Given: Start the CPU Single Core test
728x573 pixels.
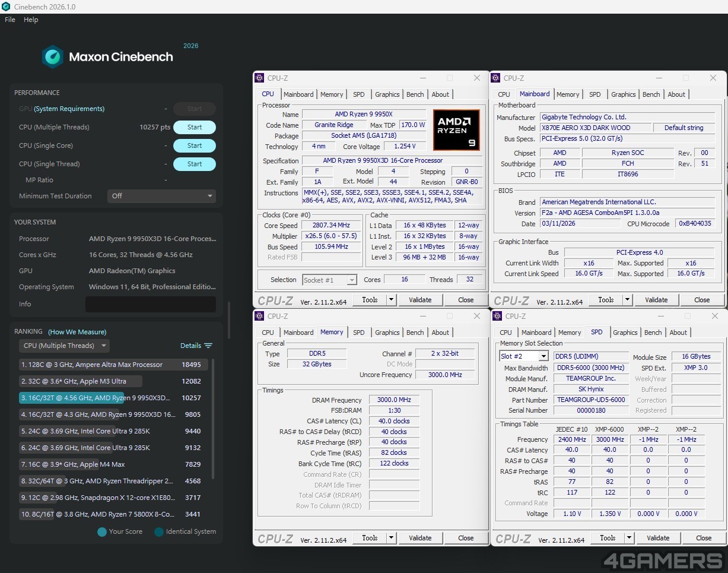Looking at the screenshot, I should (x=195, y=145).
